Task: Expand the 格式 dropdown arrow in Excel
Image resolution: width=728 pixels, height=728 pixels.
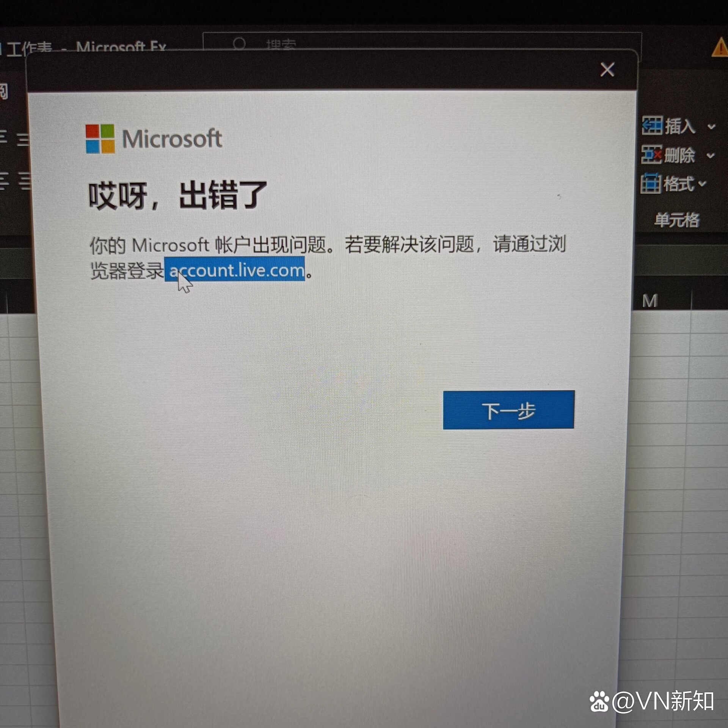Action: (702, 184)
